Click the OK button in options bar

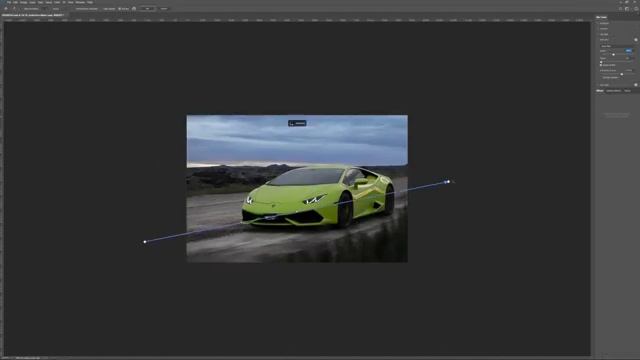(147, 9)
